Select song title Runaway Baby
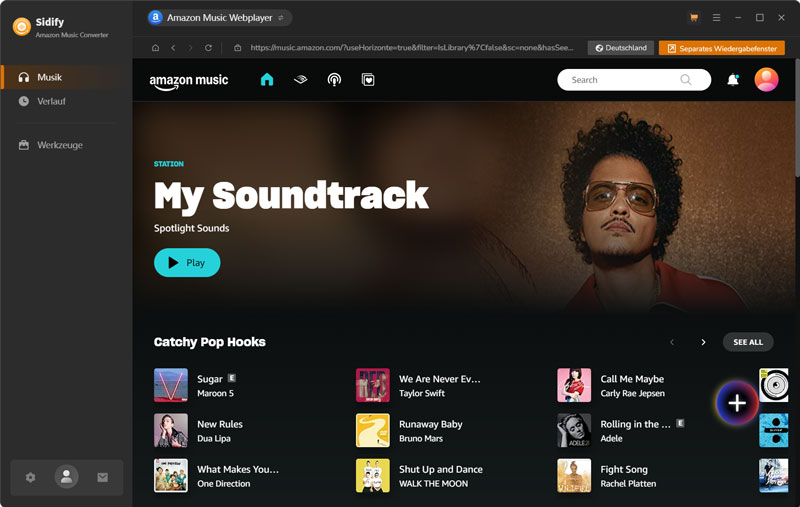Screen dimensions: 800x507 point(431,424)
